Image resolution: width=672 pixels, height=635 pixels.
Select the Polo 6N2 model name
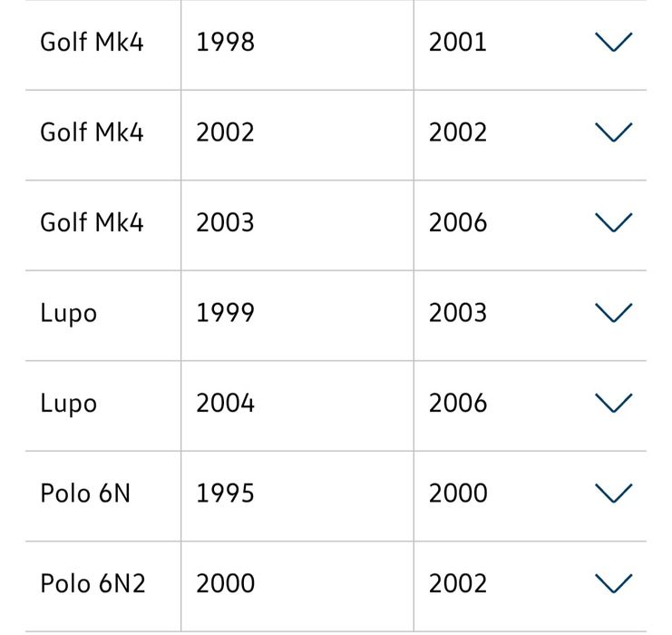click(x=93, y=583)
